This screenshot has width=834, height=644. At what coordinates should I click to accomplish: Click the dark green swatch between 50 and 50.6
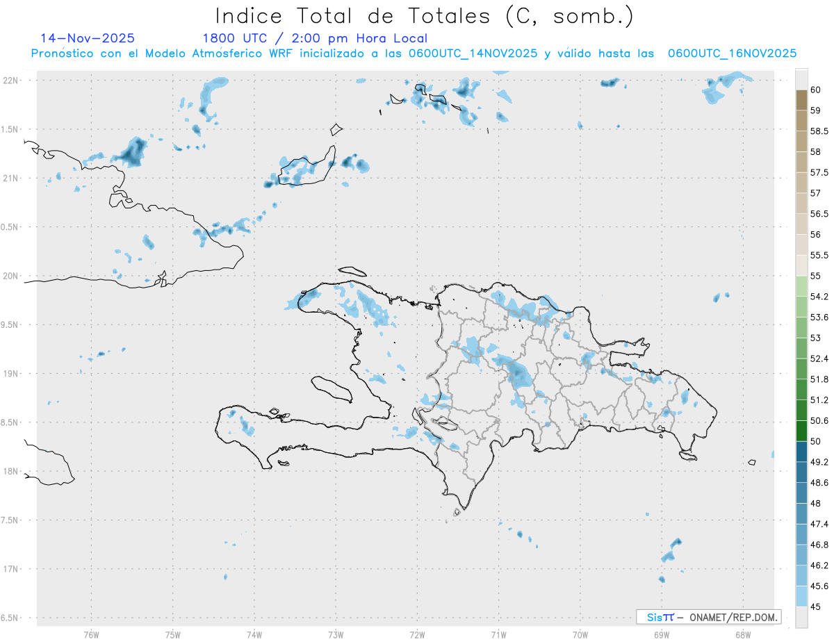(x=801, y=431)
